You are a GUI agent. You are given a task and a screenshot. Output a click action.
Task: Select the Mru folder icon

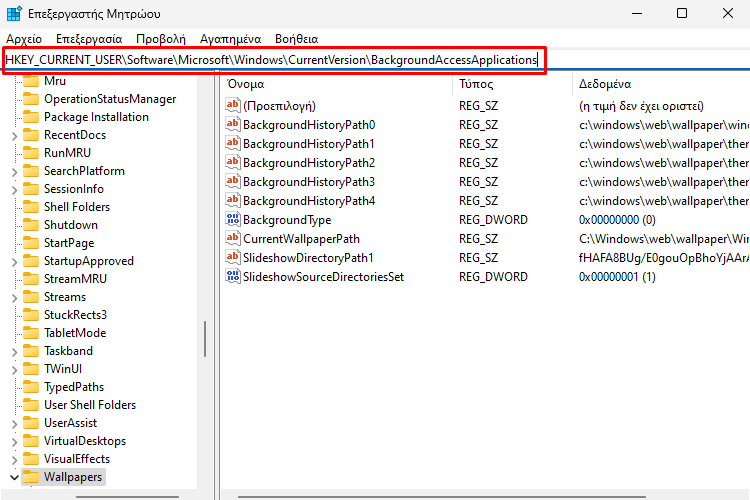31,81
